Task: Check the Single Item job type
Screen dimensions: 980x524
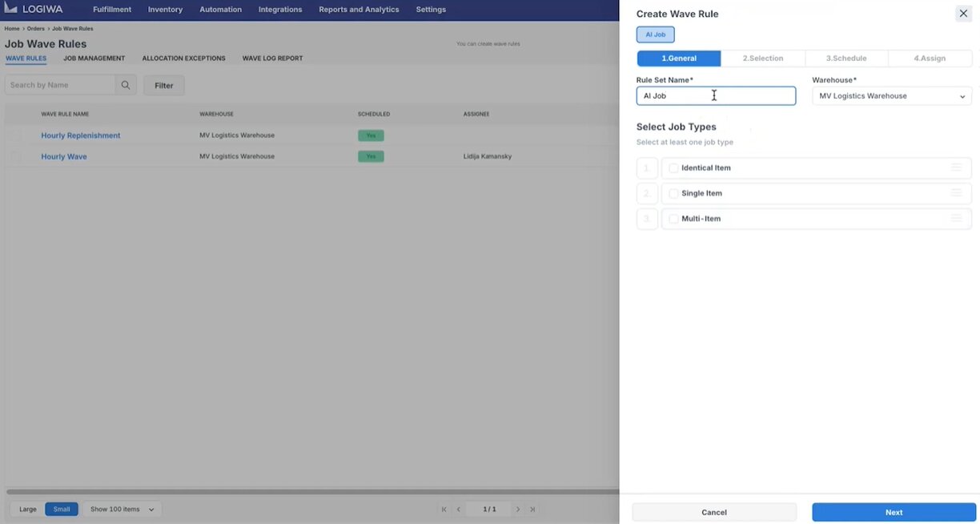Action: [x=673, y=194]
